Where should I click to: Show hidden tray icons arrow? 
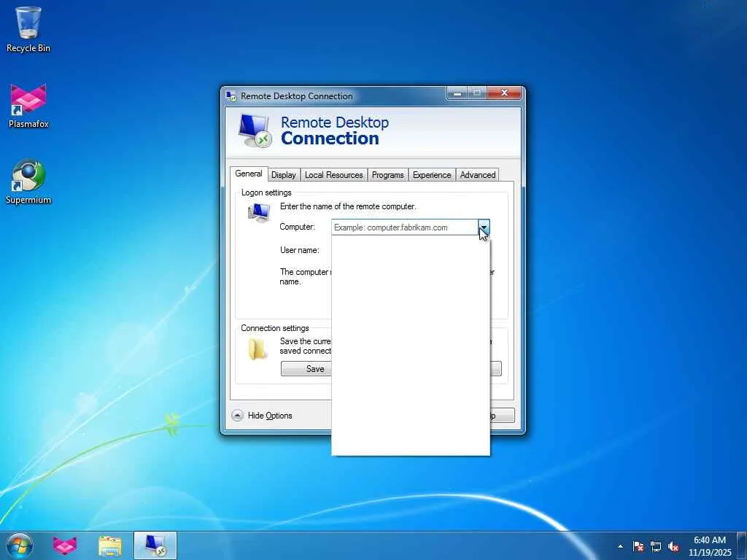point(620,546)
